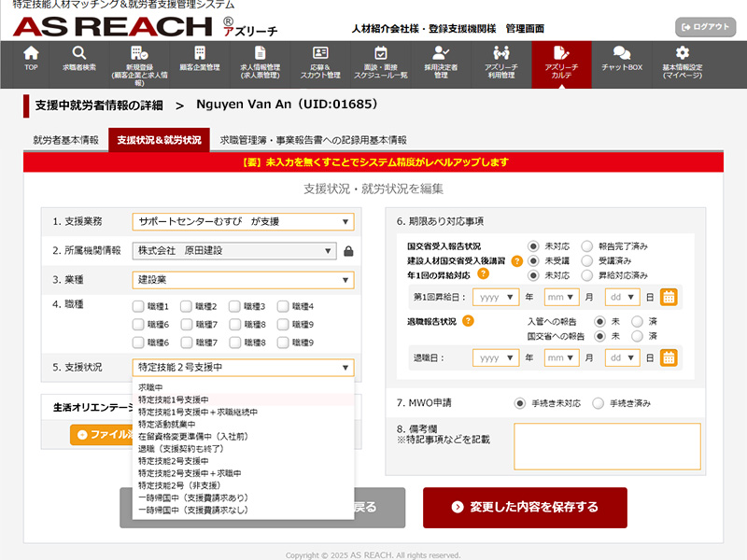Screen dimensions: 747x560
Task: Open help icon for 年1回の昇給対応
Action: pos(483,273)
